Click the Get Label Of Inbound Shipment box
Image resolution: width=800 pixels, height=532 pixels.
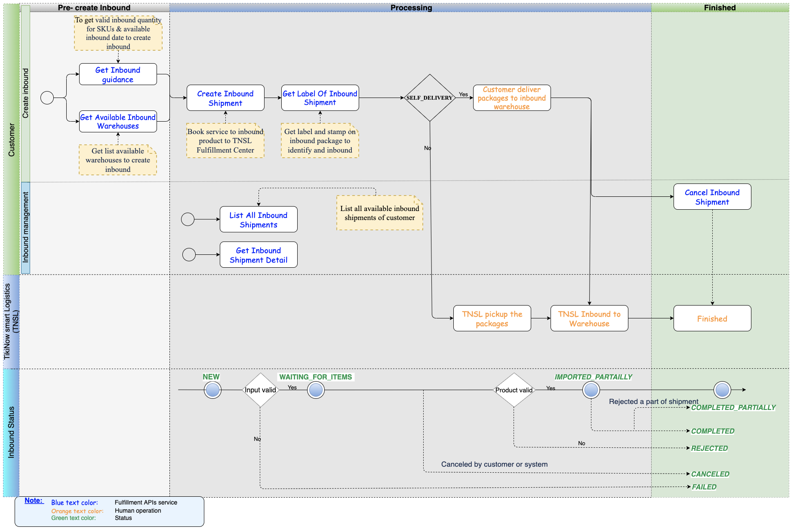(320, 98)
